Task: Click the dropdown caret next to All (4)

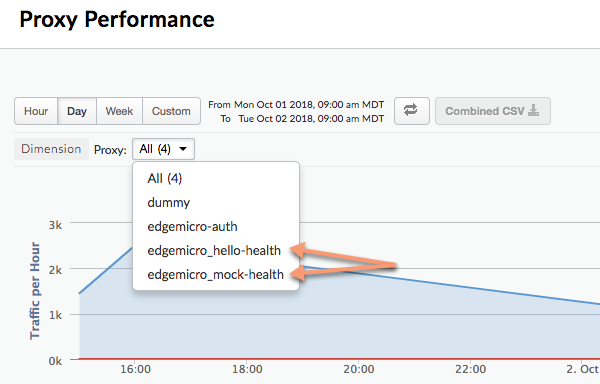Action: [183, 149]
